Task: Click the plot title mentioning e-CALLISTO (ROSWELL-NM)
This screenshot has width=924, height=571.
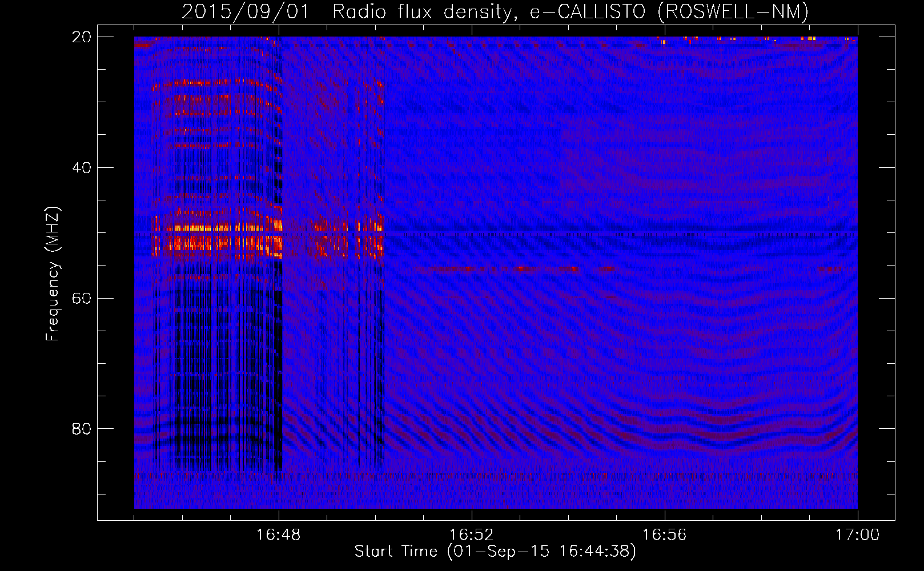Action: click(495, 11)
